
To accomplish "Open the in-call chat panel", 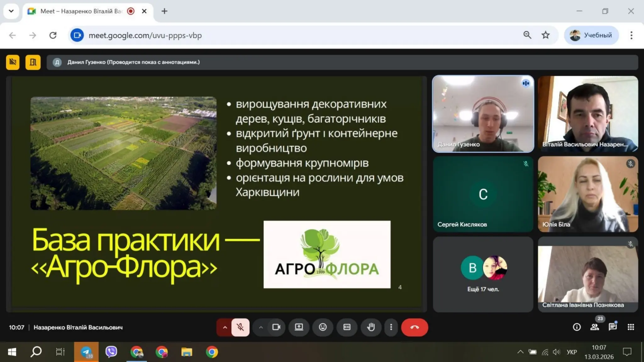I will [613, 327].
